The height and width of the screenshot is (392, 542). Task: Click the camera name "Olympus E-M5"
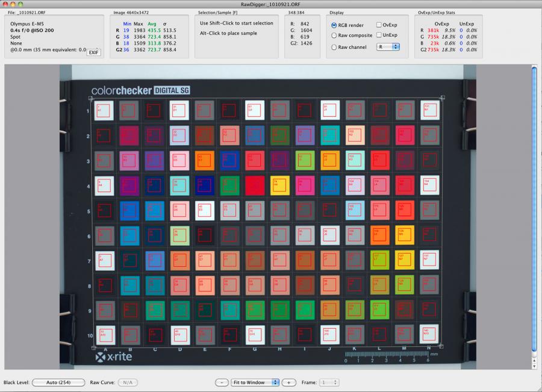(27, 24)
